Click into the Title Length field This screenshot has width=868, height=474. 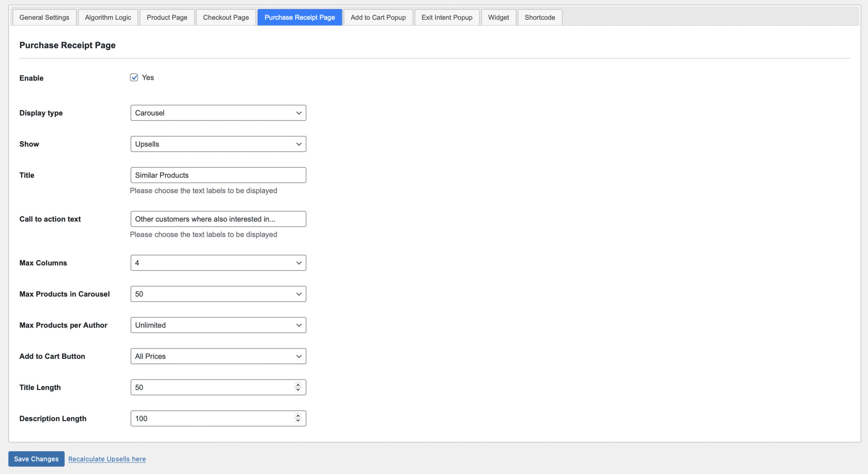pyautogui.click(x=218, y=388)
